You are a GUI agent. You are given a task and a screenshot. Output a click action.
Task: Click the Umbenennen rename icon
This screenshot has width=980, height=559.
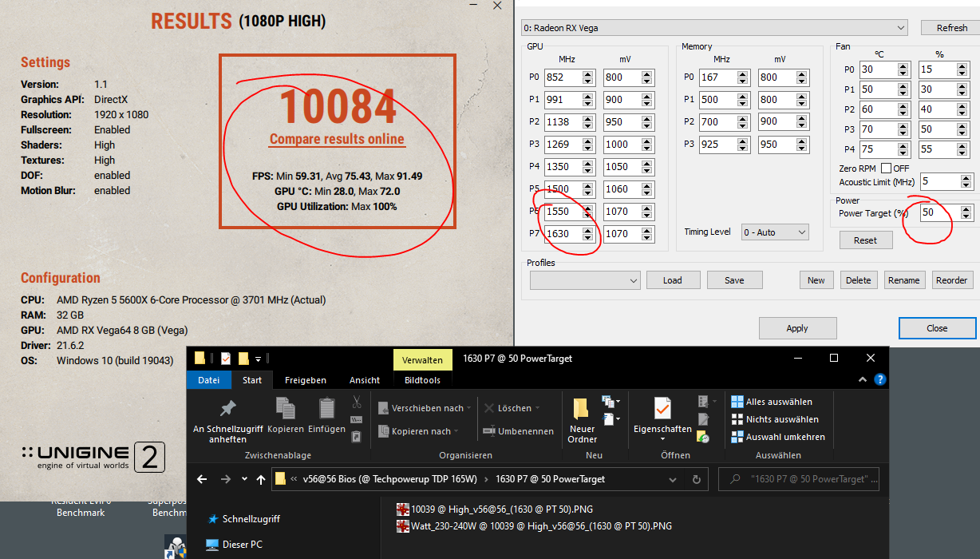pos(490,431)
